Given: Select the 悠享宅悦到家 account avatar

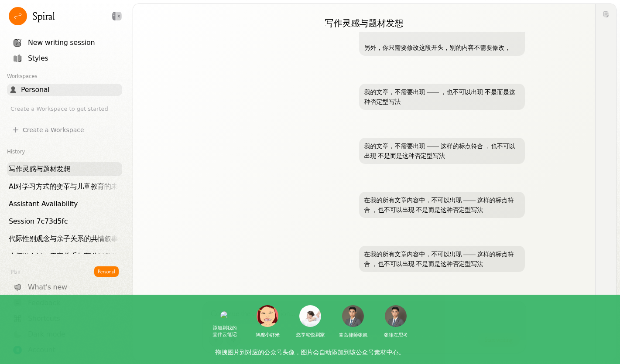Looking at the screenshot, I should click(310, 316).
